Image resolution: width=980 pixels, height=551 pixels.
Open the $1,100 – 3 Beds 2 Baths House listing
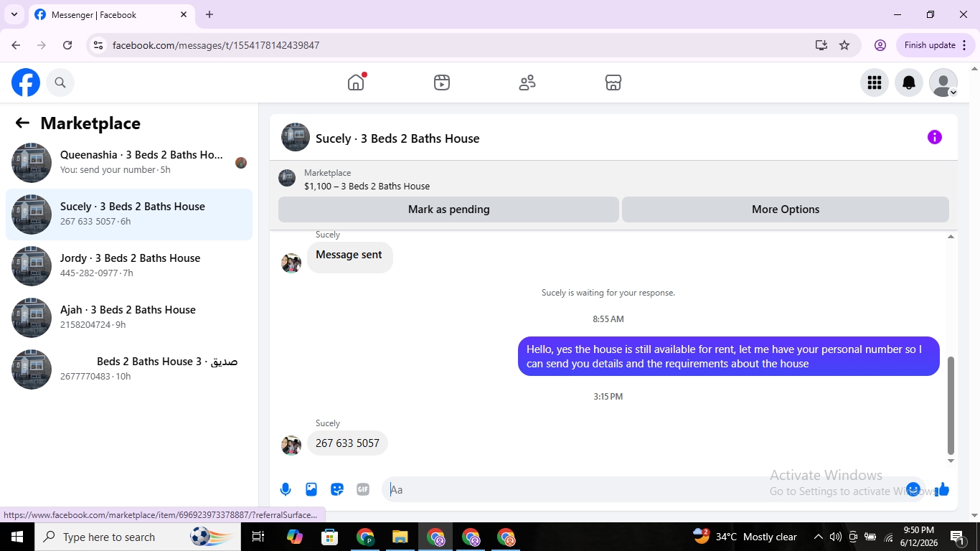click(x=367, y=186)
